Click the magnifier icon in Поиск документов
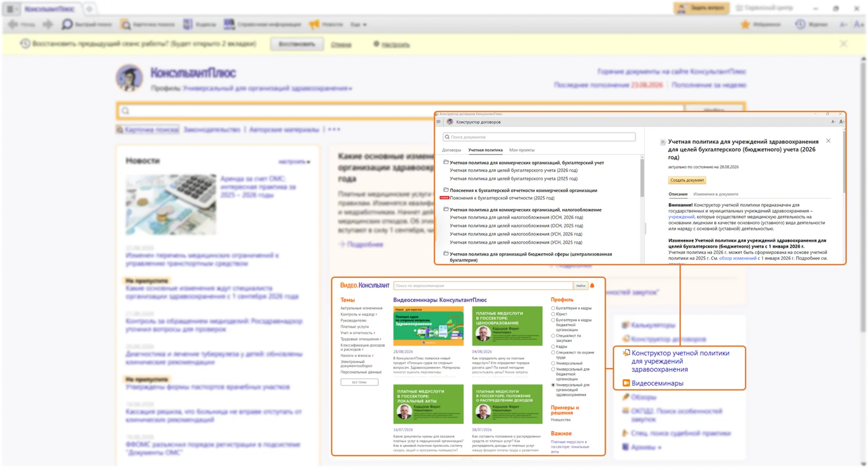Image resolution: width=868 pixels, height=468 pixels. (x=447, y=137)
